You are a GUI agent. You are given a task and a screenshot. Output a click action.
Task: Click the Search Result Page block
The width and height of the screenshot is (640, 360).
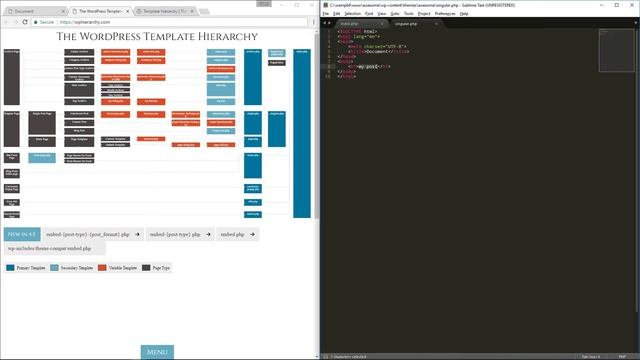pyautogui.click(x=12, y=215)
